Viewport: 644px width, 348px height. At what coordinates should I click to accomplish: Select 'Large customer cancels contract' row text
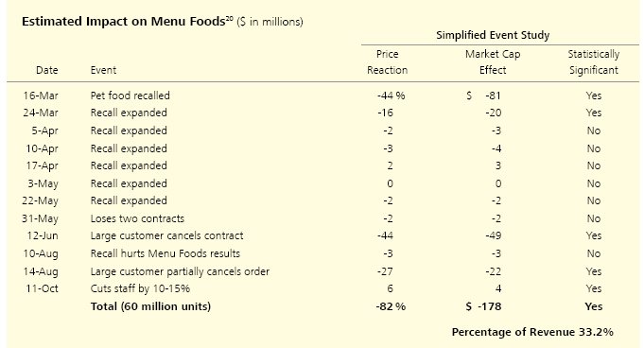tap(166, 235)
